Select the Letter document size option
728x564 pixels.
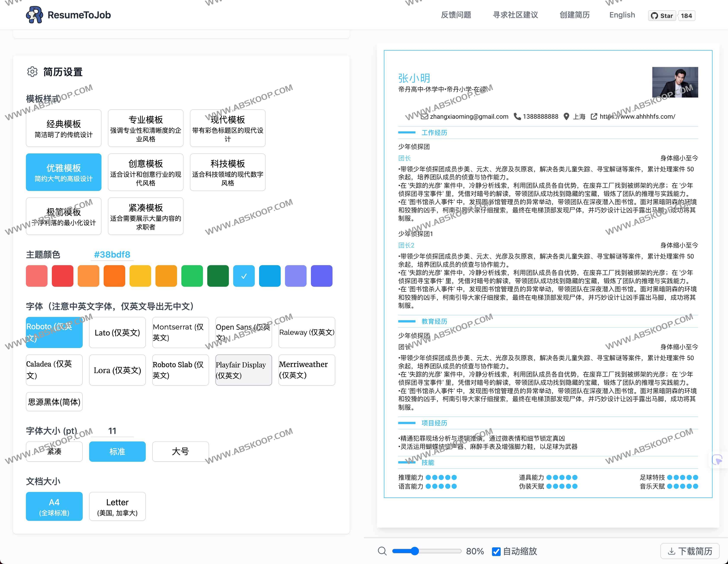[117, 506]
